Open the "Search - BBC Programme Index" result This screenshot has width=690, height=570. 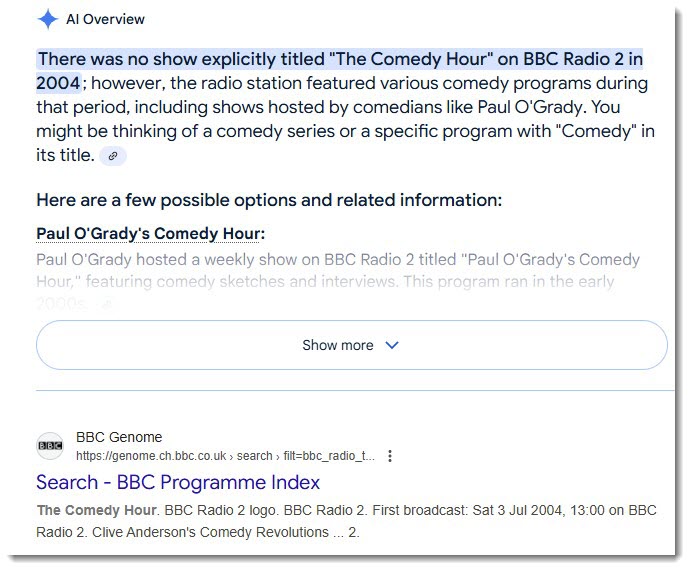(178, 482)
